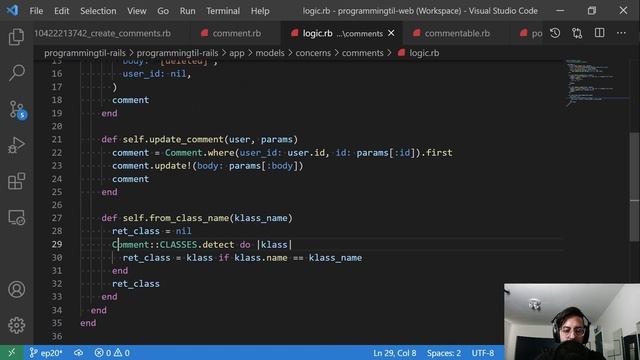Click the ep20 git branch indicator
This screenshot has height=360, width=640.
click(x=46, y=353)
